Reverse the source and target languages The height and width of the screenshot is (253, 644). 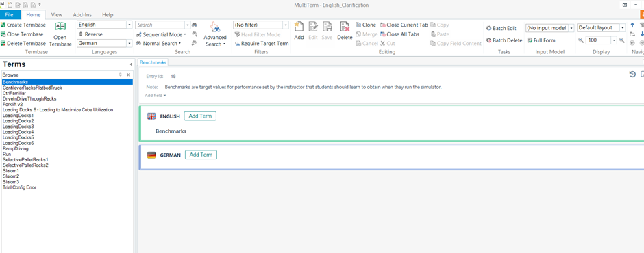[x=90, y=34]
